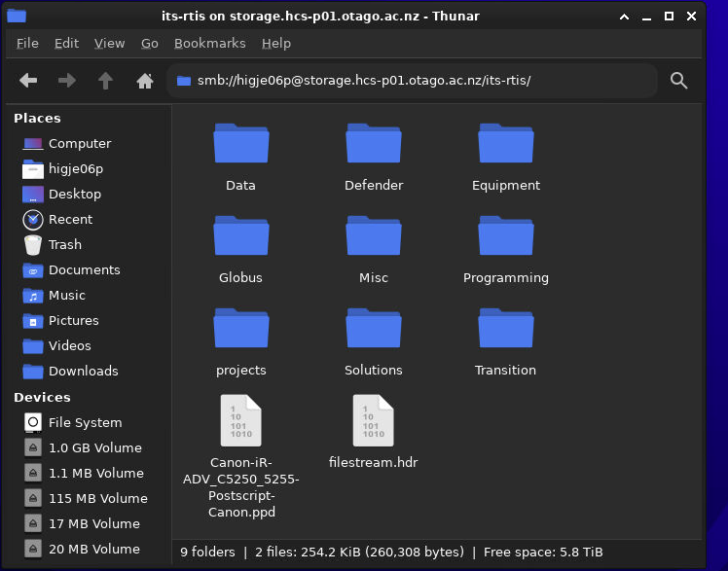This screenshot has width=728, height=571.
Task: Select the filestream.hdr file icon
Action: (373, 421)
